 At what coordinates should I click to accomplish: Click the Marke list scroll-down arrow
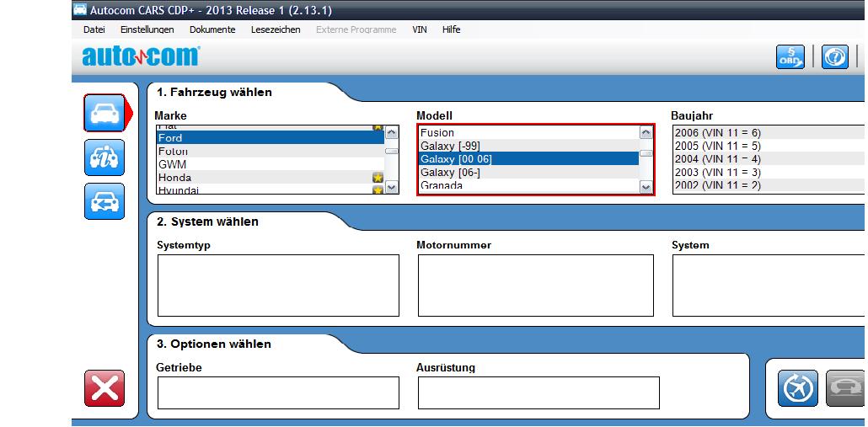(x=391, y=188)
